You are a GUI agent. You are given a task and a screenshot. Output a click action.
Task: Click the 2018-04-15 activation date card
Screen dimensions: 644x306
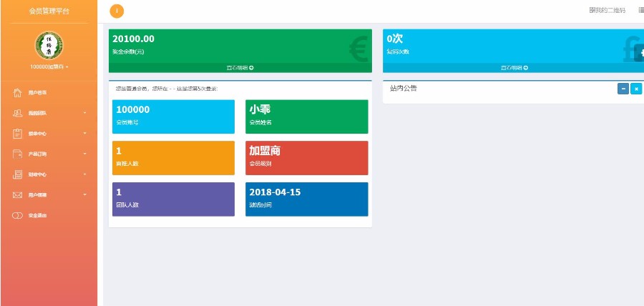coord(307,199)
